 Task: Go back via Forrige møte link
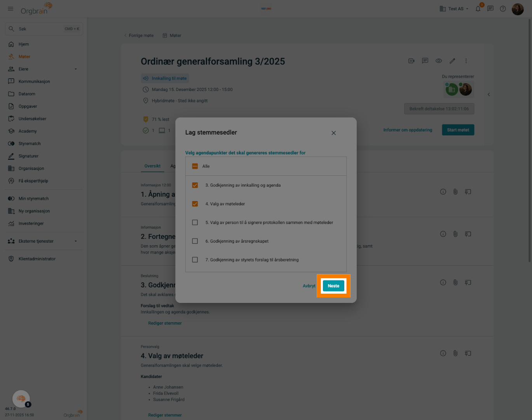(139, 35)
